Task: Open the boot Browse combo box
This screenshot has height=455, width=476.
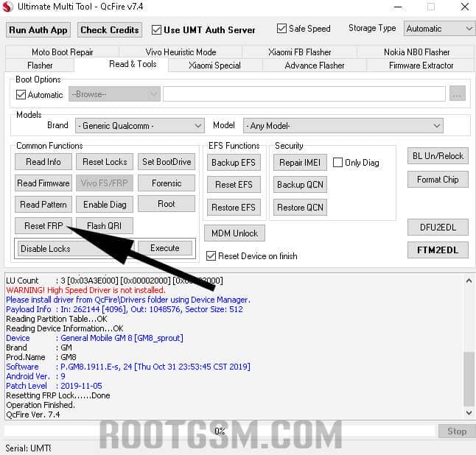Action: coord(114,94)
